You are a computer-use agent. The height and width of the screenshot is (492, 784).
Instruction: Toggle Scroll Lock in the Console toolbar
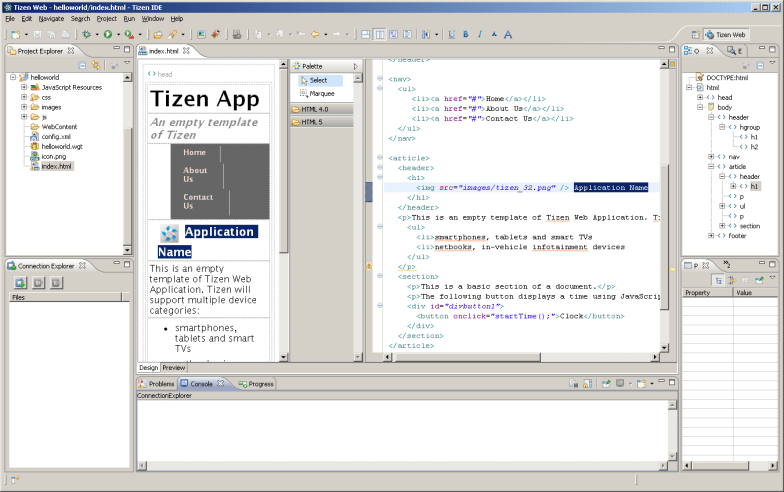pyautogui.click(x=588, y=383)
